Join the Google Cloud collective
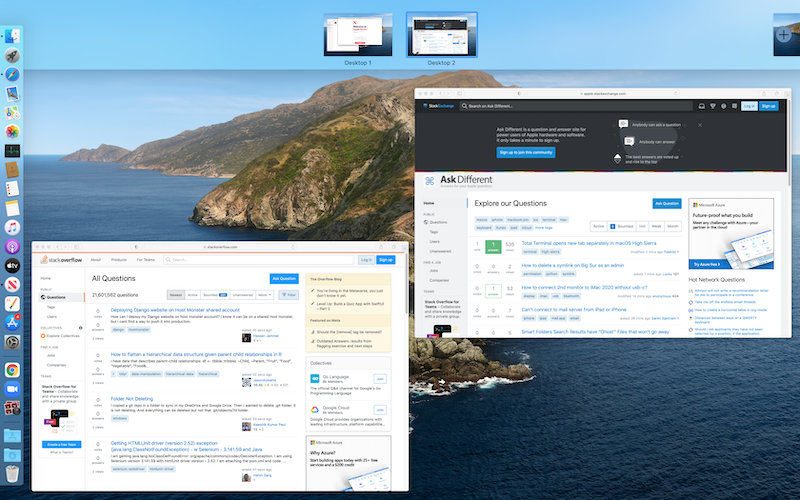The width and height of the screenshot is (800, 500). point(380,410)
